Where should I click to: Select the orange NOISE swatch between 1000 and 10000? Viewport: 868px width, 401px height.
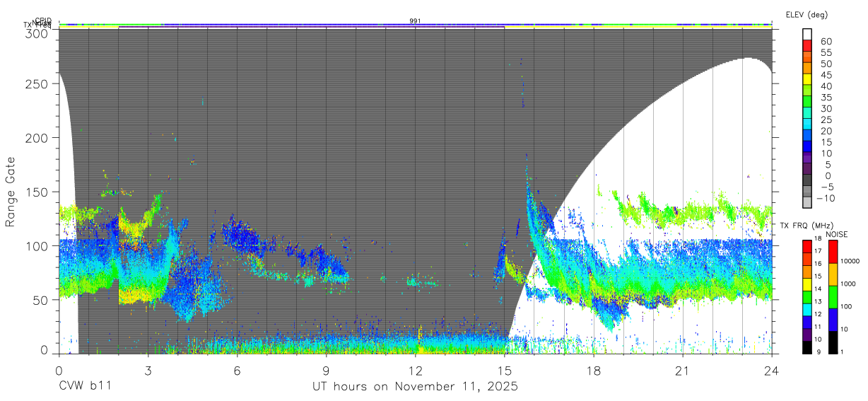click(x=832, y=274)
